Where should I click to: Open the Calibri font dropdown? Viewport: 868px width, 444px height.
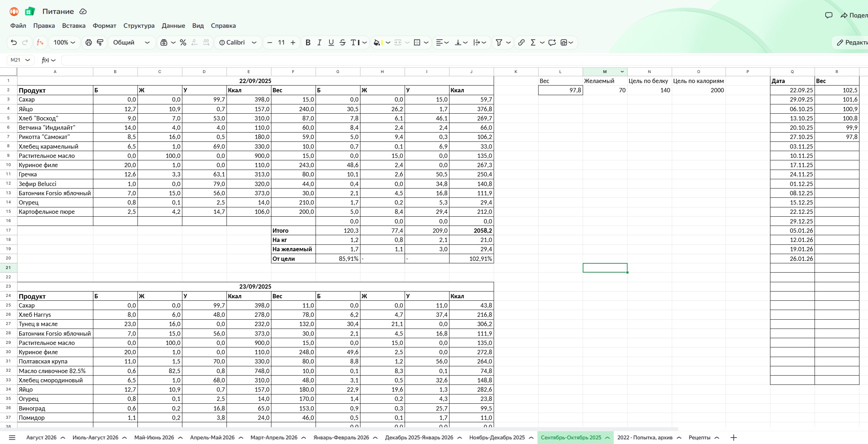(238, 42)
